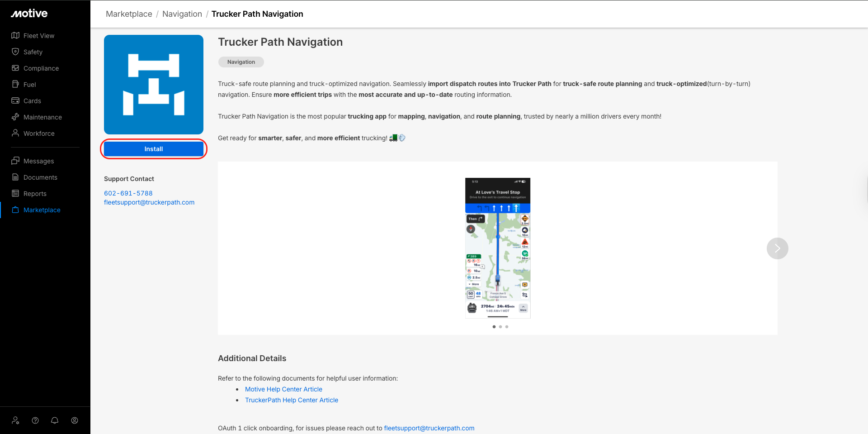Advance carousel with next arrow
Image resolution: width=868 pixels, height=434 pixels.
777,248
